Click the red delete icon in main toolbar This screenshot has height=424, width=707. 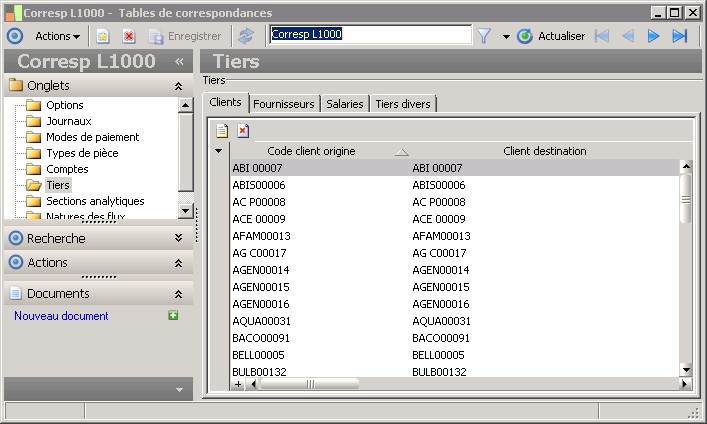(x=129, y=36)
